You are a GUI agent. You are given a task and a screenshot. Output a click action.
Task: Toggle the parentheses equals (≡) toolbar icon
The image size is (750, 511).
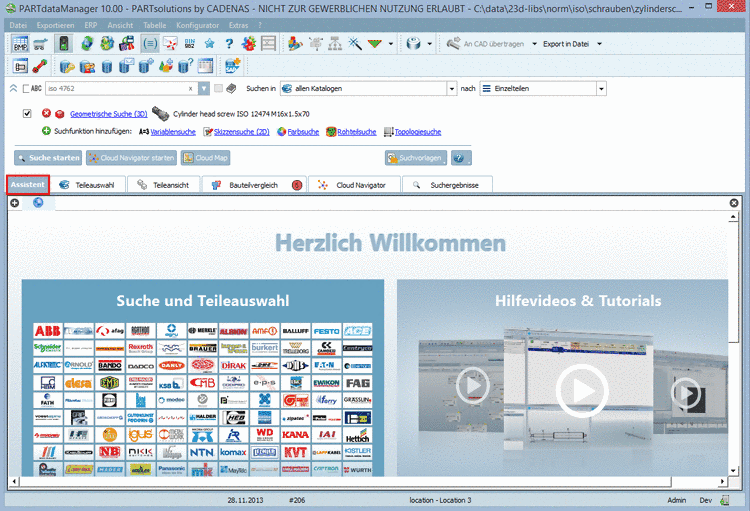pyautogui.click(x=150, y=44)
